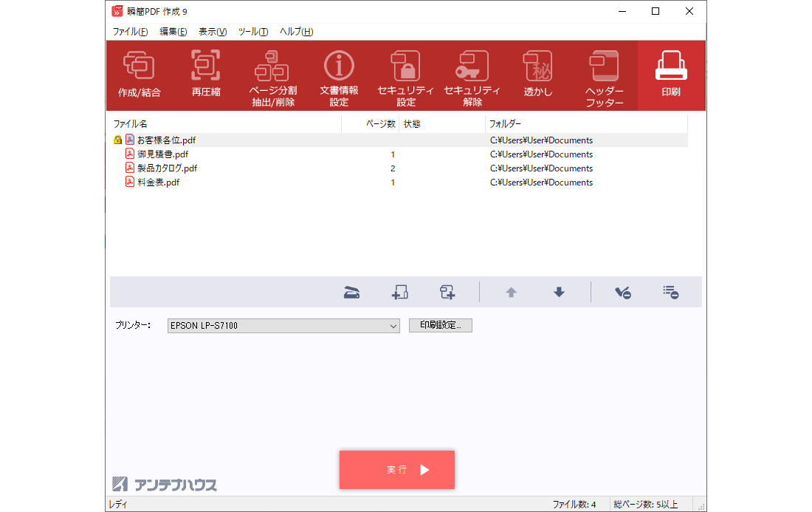812x512 pixels.
Task: Click the PDF icon of 製品カタログ.pdf
Action: (130, 168)
